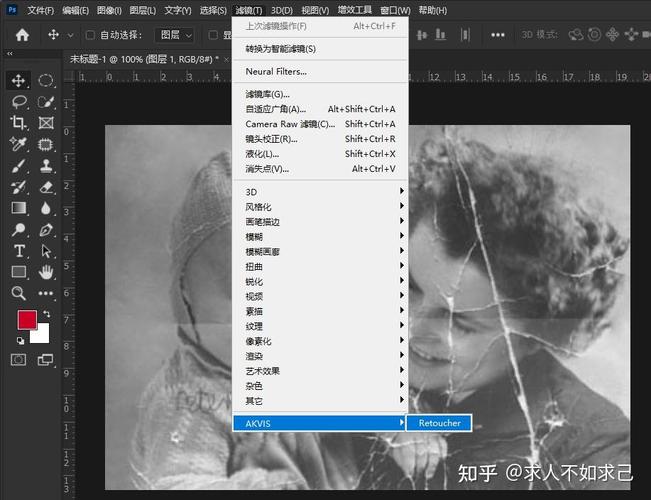Select the Crop tool
The width and height of the screenshot is (651, 500).
pyautogui.click(x=18, y=123)
